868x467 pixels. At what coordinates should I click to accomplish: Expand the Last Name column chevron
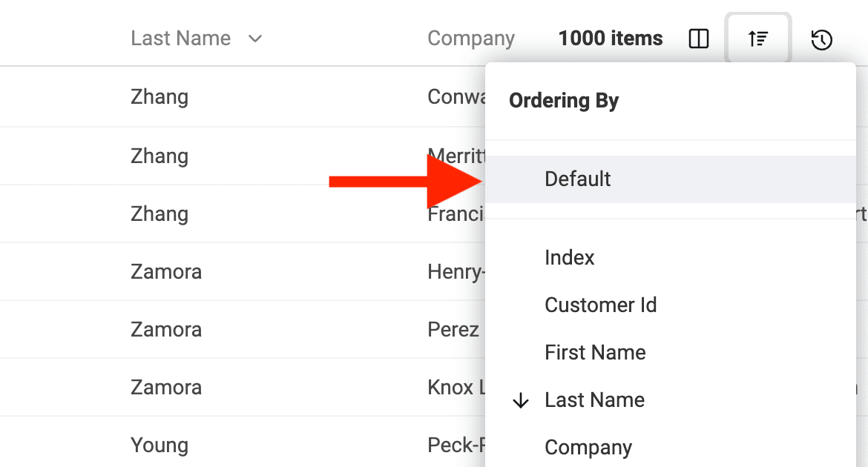pos(255,39)
